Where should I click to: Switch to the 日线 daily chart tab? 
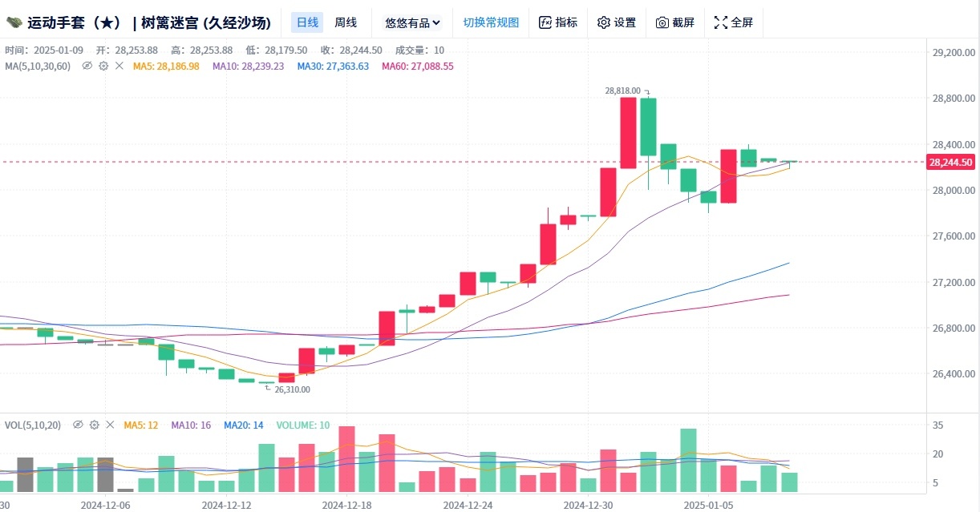point(307,22)
